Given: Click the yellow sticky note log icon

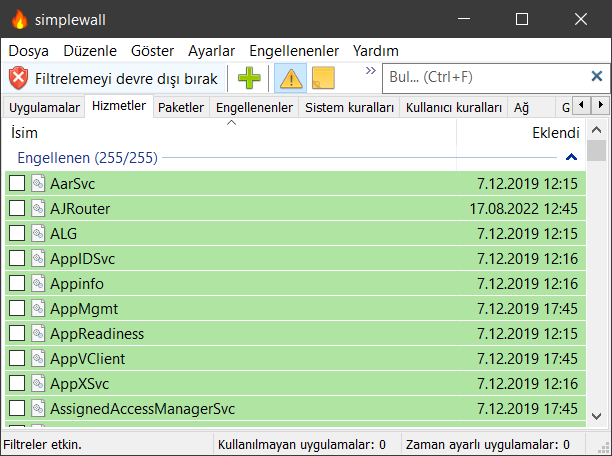Looking at the screenshot, I should 323,78.
